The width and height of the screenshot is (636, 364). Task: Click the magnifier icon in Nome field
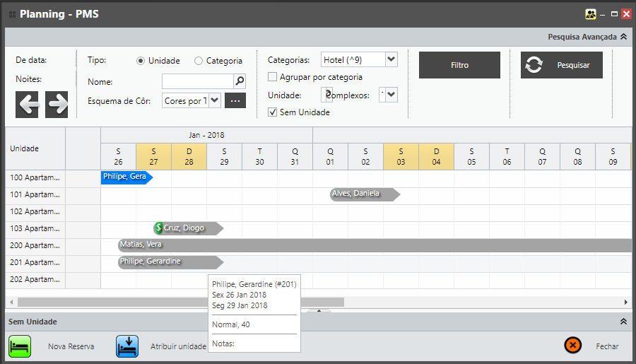coord(240,81)
